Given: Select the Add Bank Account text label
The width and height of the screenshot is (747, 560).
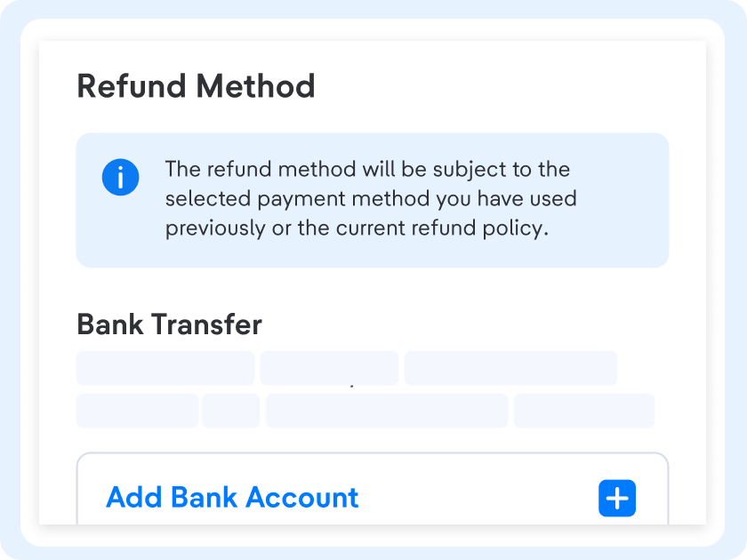Looking at the screenshot, I should click(x=232, y=498).
